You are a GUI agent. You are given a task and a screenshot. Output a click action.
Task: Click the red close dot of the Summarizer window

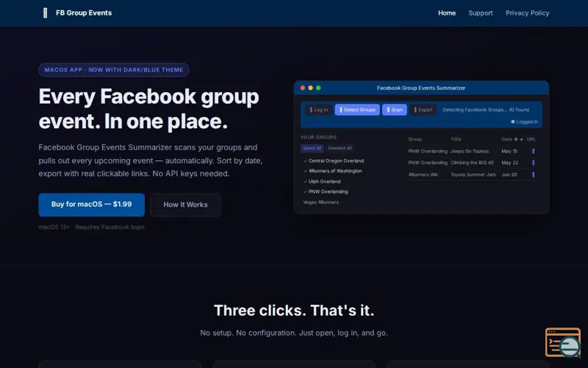pos(303,88)
